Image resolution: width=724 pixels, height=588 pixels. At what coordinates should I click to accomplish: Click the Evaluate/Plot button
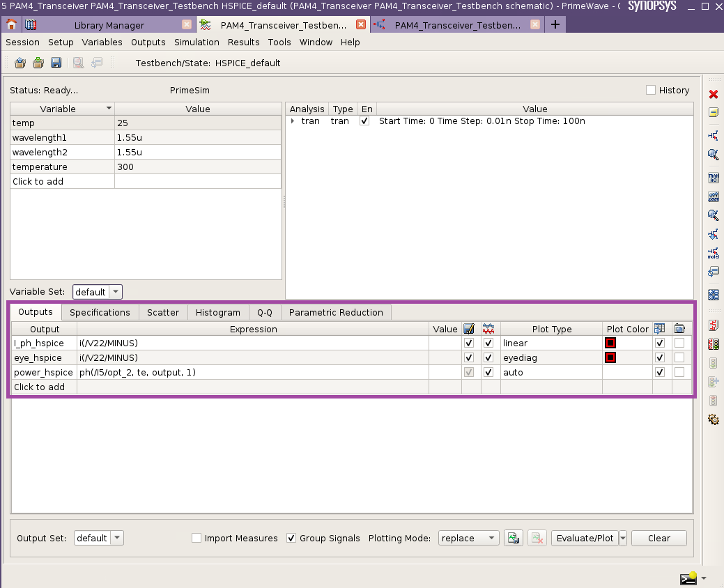tap(585, 538)
